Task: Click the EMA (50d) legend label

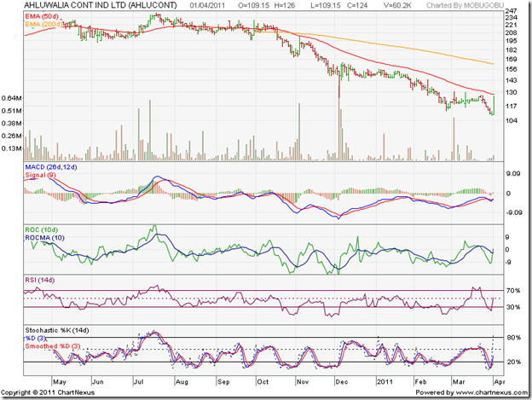Action: (42, 16)
